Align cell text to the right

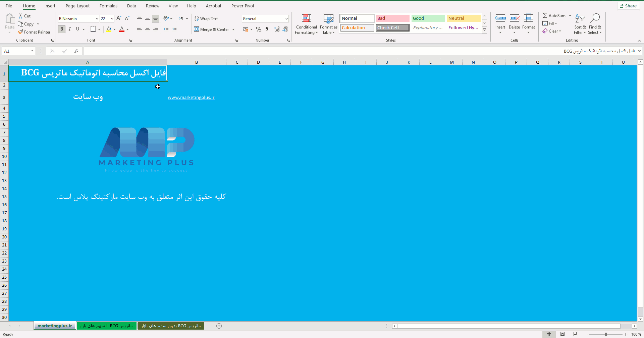tap(156, 29)
